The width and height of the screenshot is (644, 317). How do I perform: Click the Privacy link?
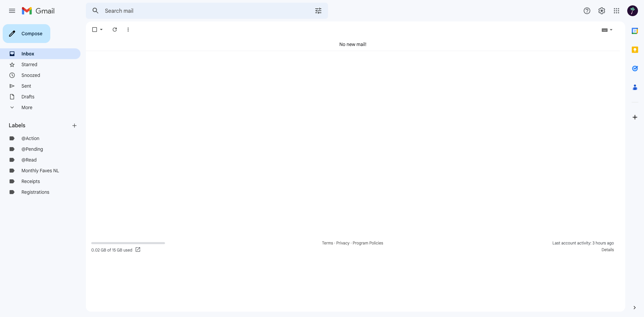[x=343, y=243]
